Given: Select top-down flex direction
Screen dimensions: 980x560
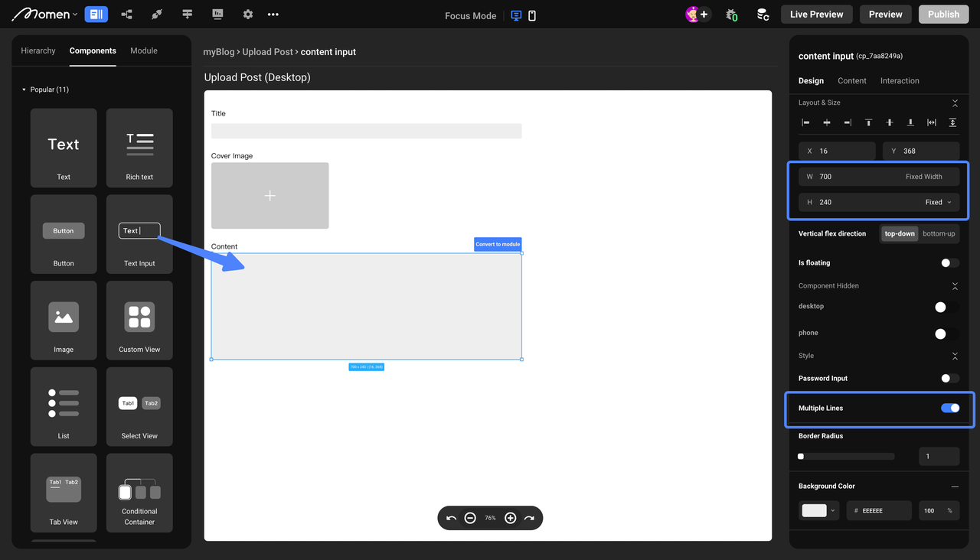Looking at the screenshot, I should pyautogui.click(x=900, y=233).
